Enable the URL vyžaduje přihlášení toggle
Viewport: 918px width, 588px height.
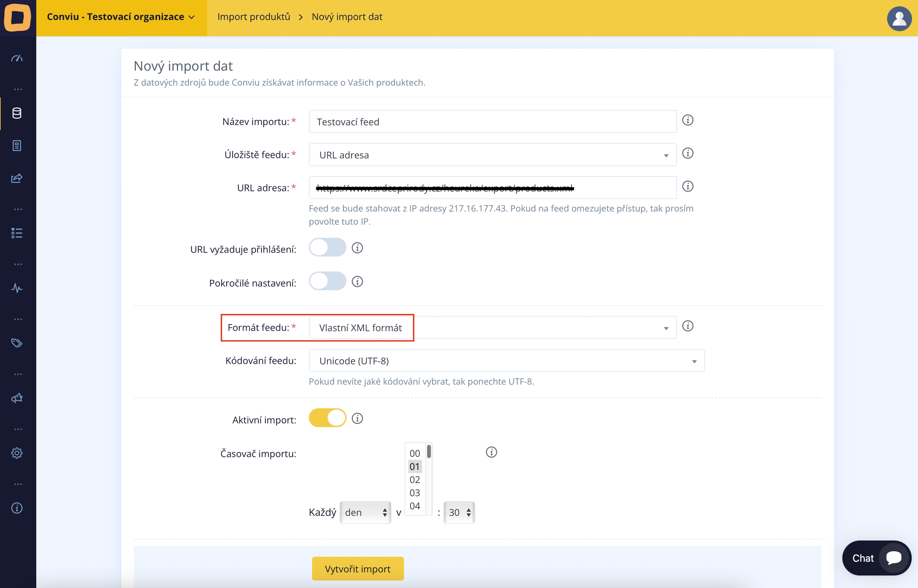[x=327, y=248]
